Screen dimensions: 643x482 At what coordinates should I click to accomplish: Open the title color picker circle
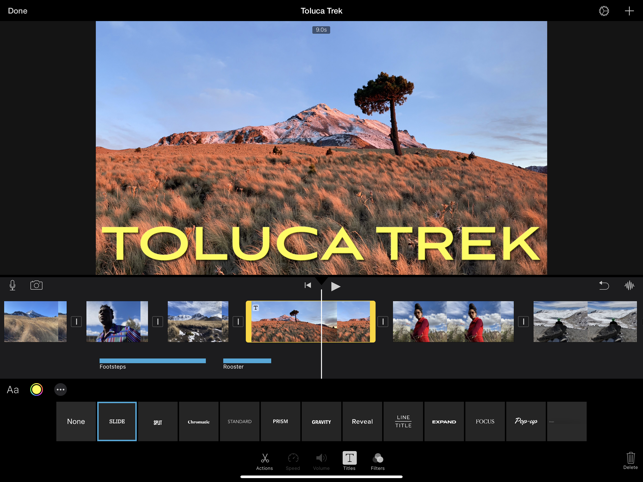pyautogui.click(x=36, y=389)
